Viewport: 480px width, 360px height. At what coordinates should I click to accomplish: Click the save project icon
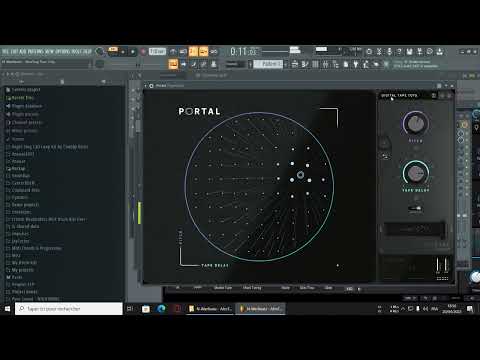409,52
